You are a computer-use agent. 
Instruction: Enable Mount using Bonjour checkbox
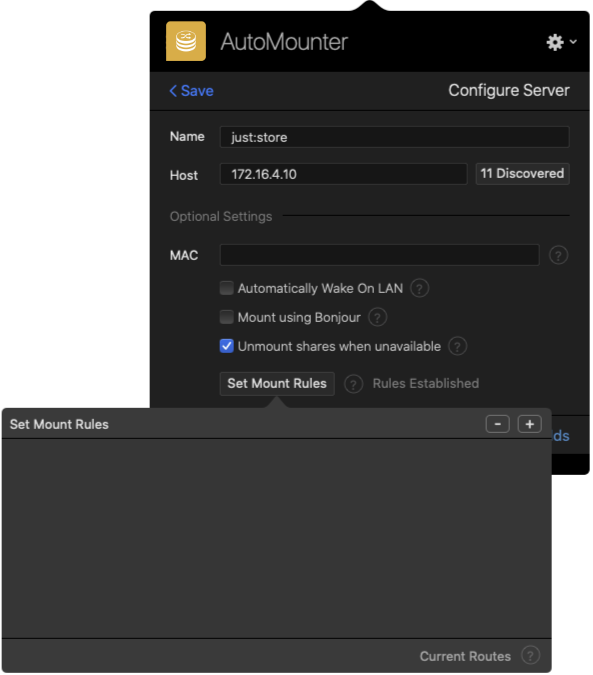point(227,317)
